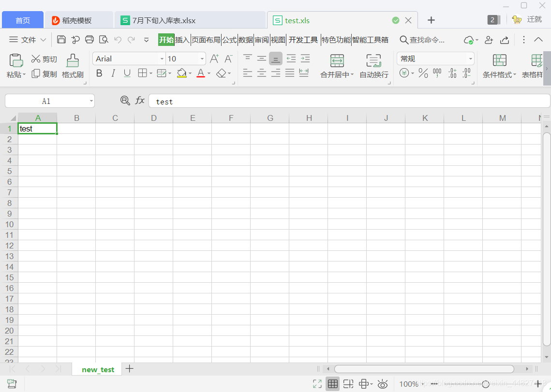Switch to 7月下旬入库表.xlsx document tab

(190, 20)
